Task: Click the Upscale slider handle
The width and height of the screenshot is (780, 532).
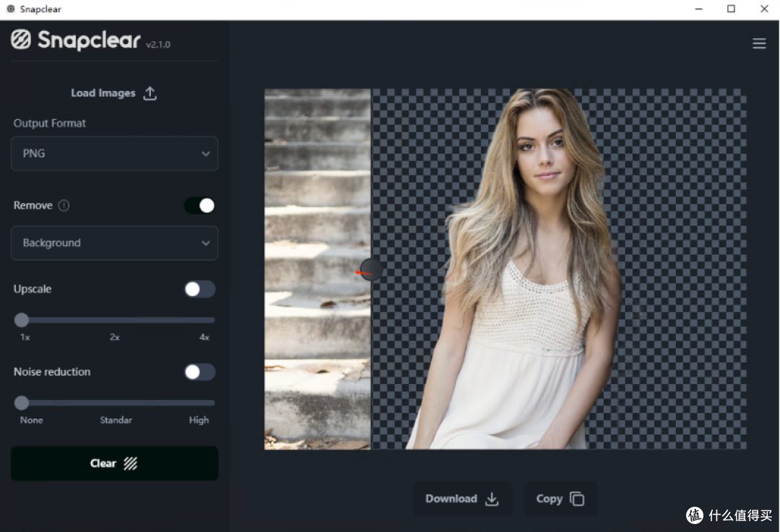Action: point(22,320)
